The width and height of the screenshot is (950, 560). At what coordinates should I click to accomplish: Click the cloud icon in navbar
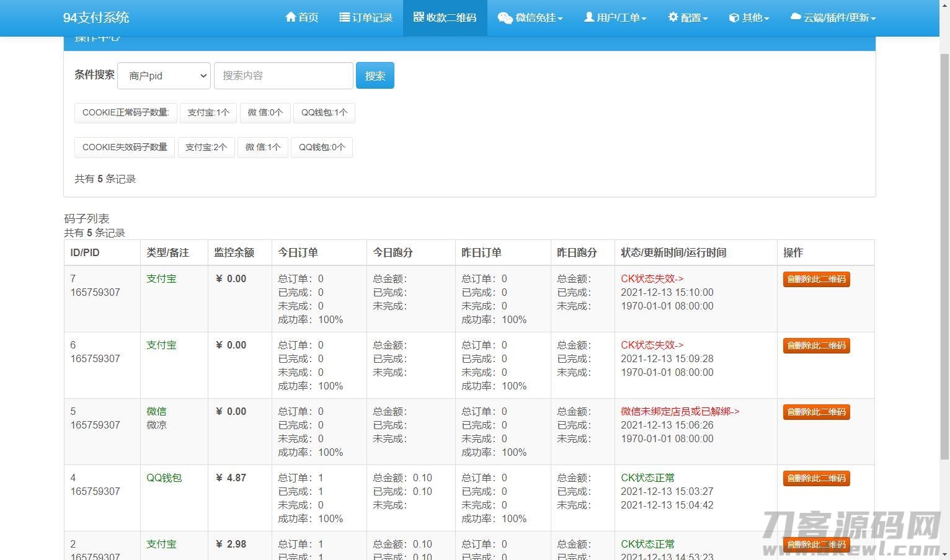coord(796,17)
